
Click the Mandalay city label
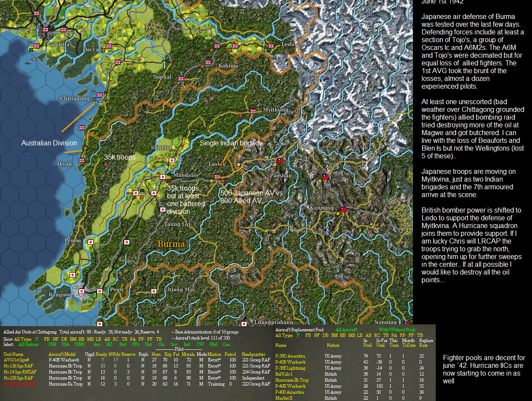point(187,175)
